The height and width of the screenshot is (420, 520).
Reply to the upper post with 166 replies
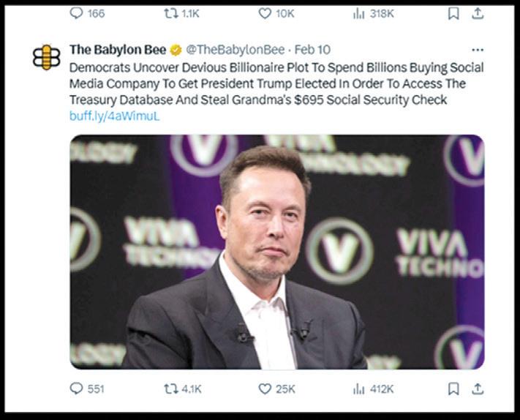pyautogui.click(x=77, y=13)
